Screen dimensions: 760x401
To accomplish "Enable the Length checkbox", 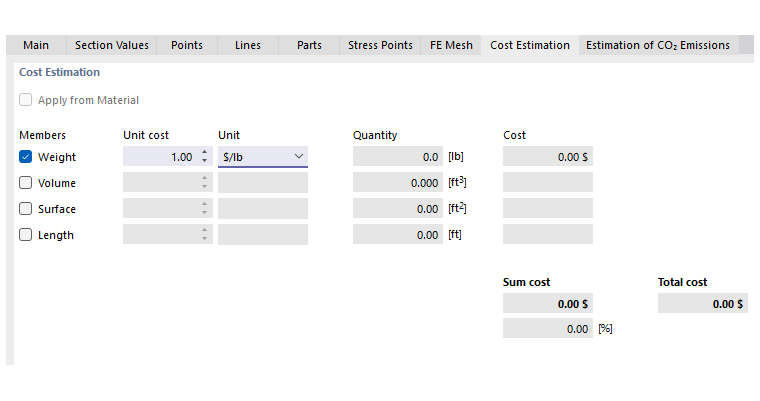I will coord(26,235).
